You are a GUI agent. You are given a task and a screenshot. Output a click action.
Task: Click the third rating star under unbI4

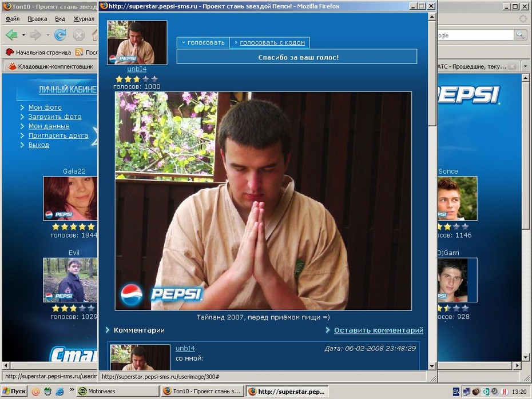136,79
